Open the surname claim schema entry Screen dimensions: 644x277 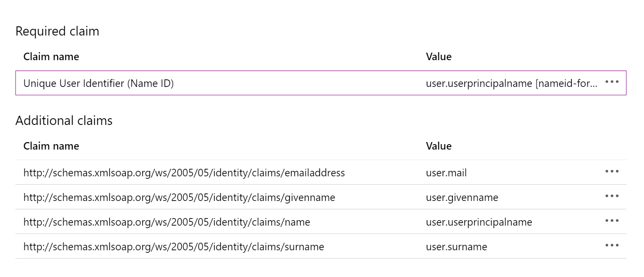pos(173,247)
